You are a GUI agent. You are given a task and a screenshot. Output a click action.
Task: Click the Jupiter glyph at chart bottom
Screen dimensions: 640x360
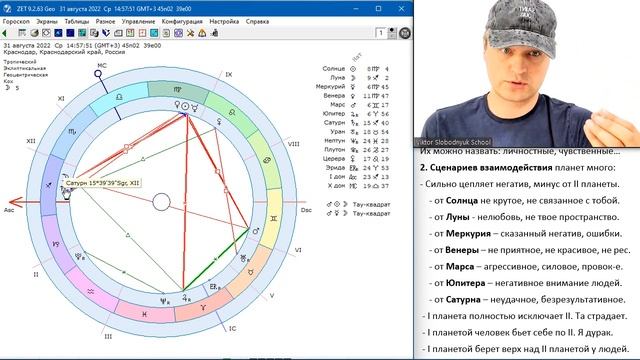186,298
